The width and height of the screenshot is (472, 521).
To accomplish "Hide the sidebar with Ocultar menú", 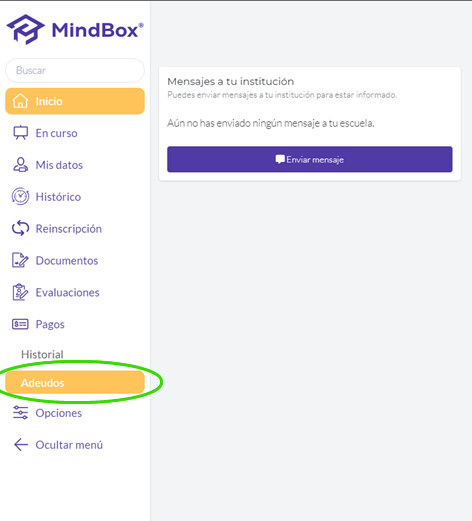I will click(69, 445).
